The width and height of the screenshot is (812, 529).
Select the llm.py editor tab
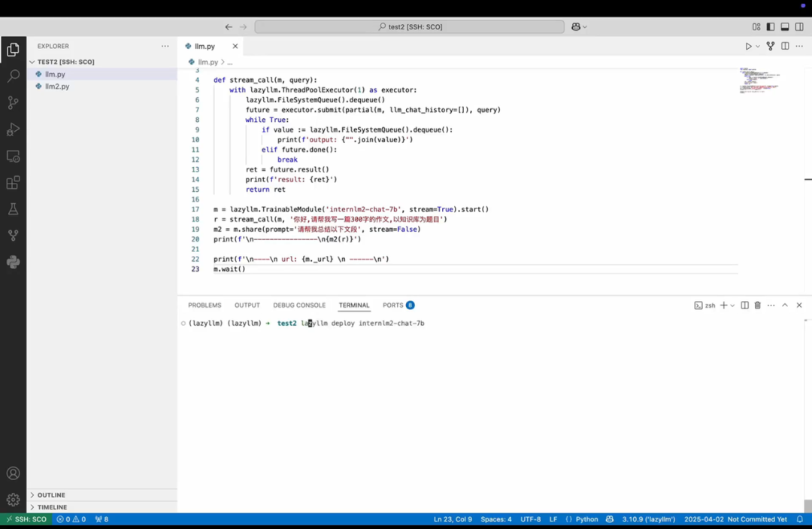[x=205, y=46]
